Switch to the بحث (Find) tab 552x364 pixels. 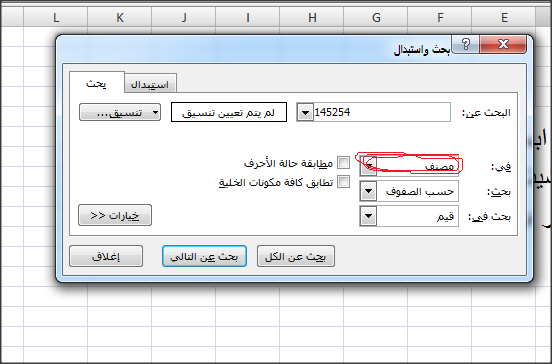pos(96,83)
